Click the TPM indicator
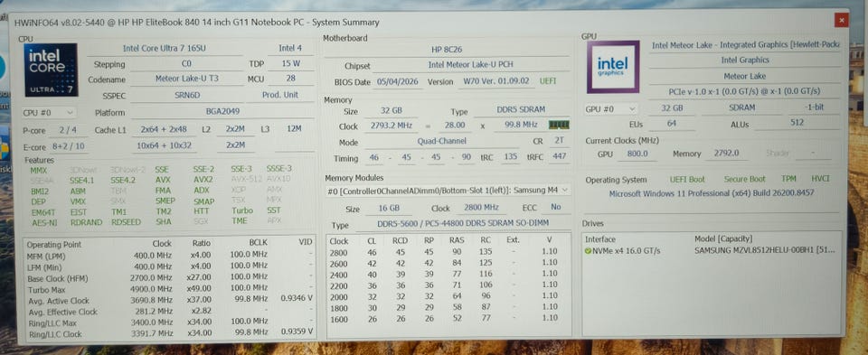868x355 pixels. pos(788,179)
